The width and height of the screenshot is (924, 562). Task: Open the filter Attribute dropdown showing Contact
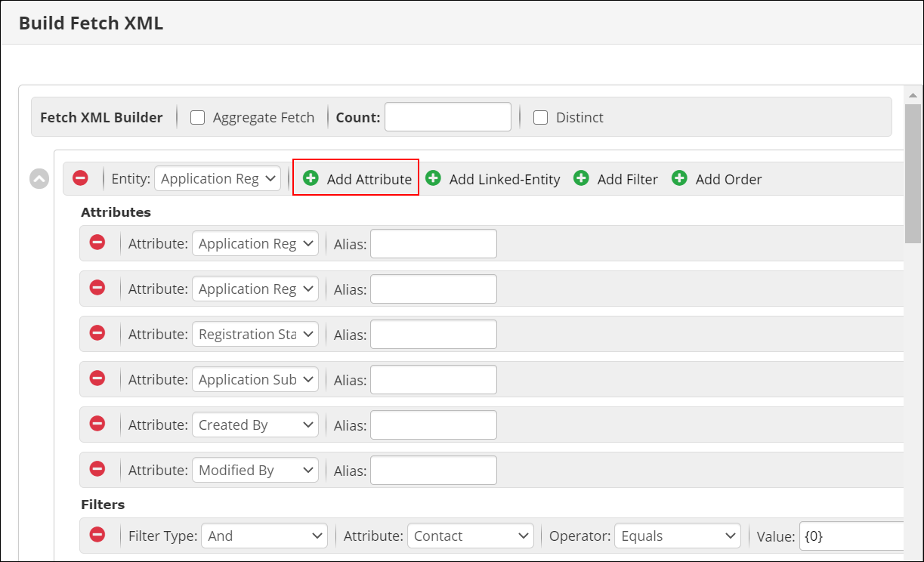[x=470, y=536]
